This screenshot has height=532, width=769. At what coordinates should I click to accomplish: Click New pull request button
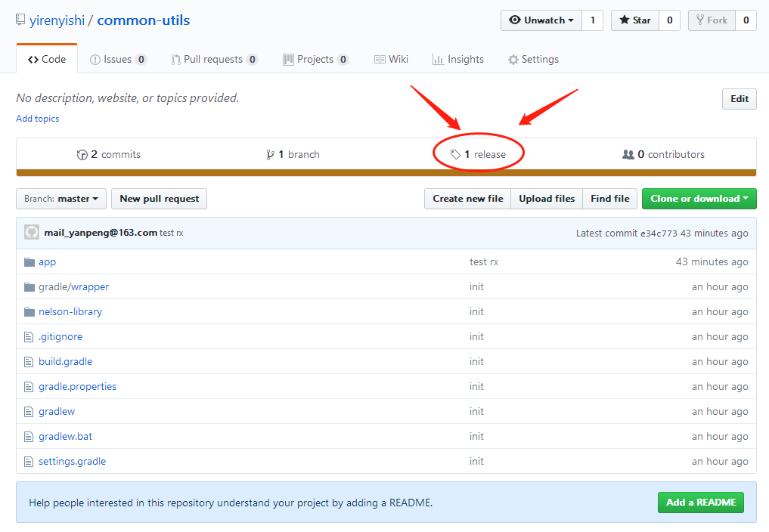click(x=160, y=199)
